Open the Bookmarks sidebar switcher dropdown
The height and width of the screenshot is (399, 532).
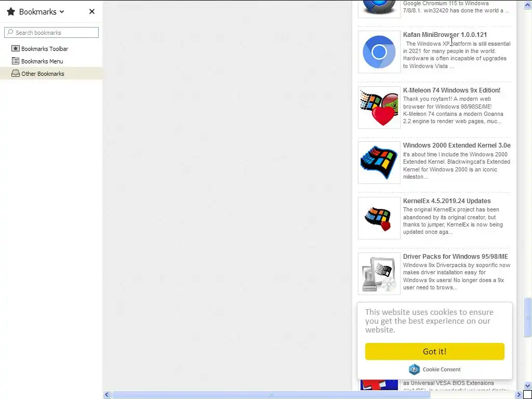[62, 12]
